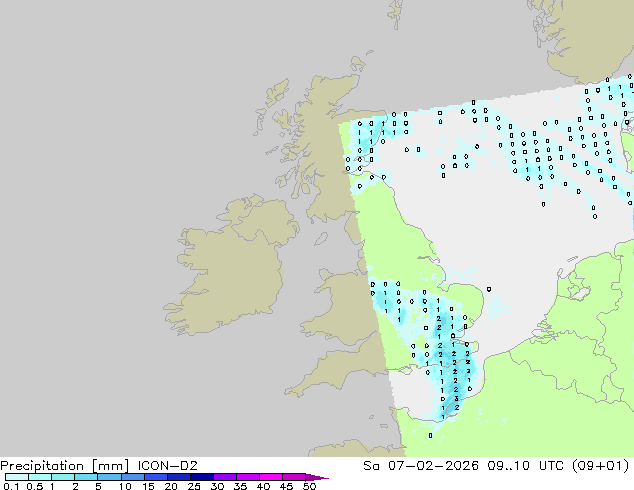
Task: Click the "(09+01)" forecast step label
Action: pos(600,466)
